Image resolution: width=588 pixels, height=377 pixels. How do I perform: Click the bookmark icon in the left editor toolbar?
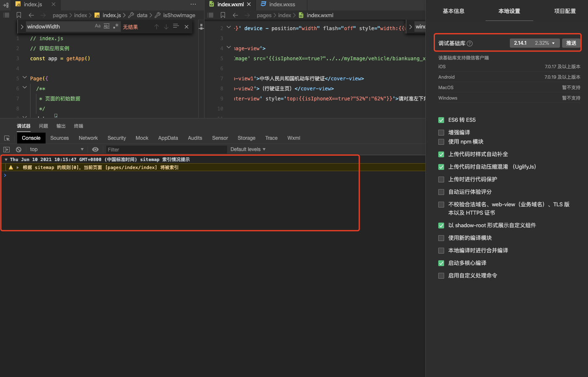tap(19, 15)
